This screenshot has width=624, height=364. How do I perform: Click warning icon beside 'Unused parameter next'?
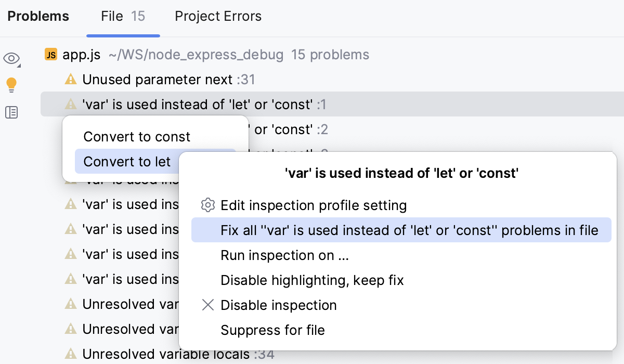71,80
